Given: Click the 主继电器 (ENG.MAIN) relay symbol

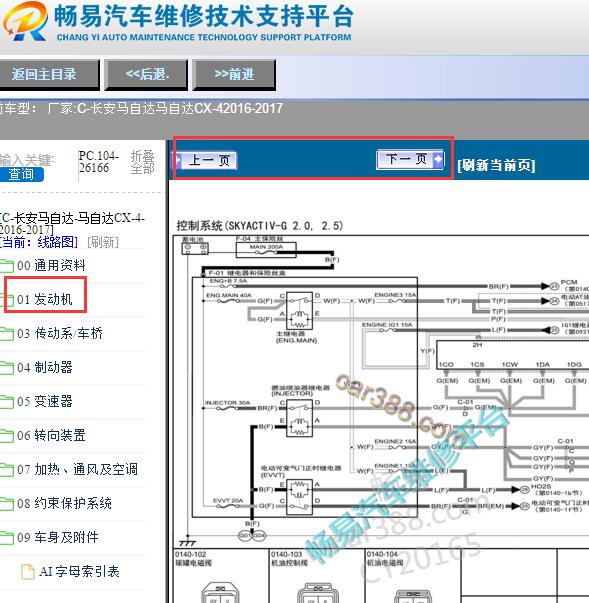Looking at the screenshot, I should (x=299, y=311).
